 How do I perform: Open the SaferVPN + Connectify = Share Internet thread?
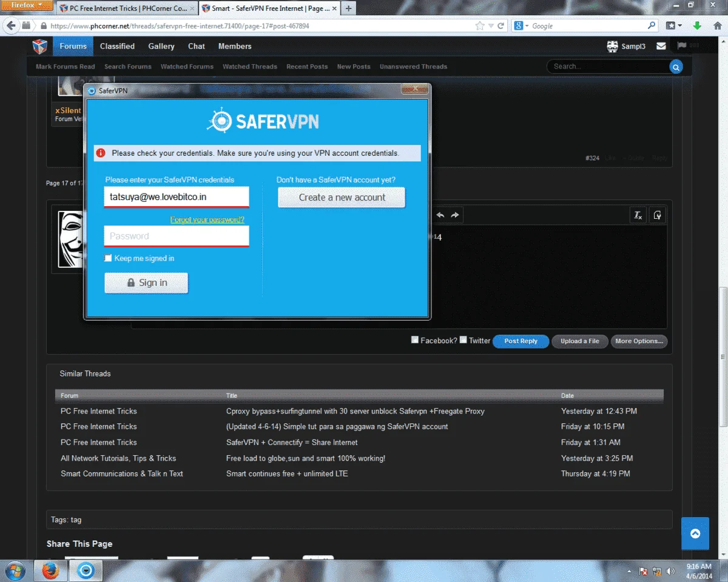292,443
